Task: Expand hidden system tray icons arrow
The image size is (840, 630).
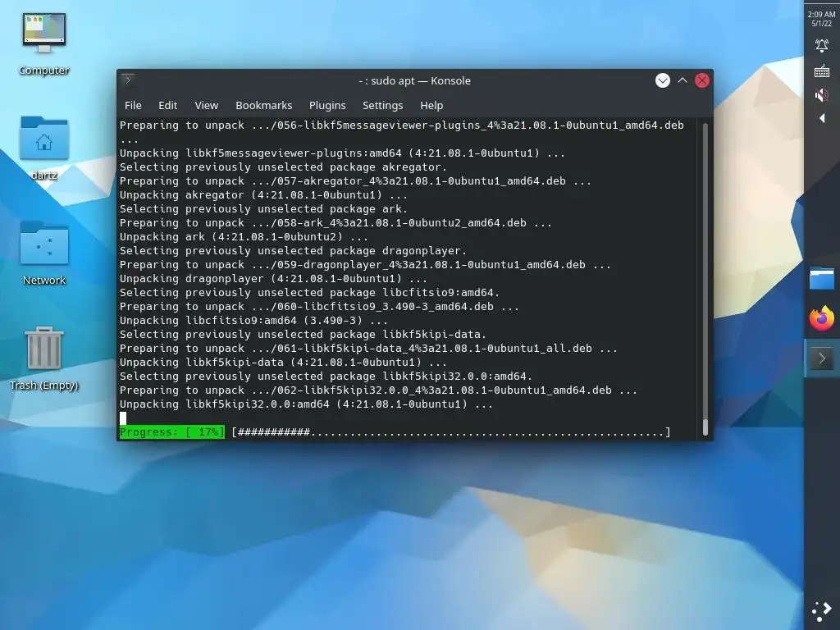Action: point(822,118)
